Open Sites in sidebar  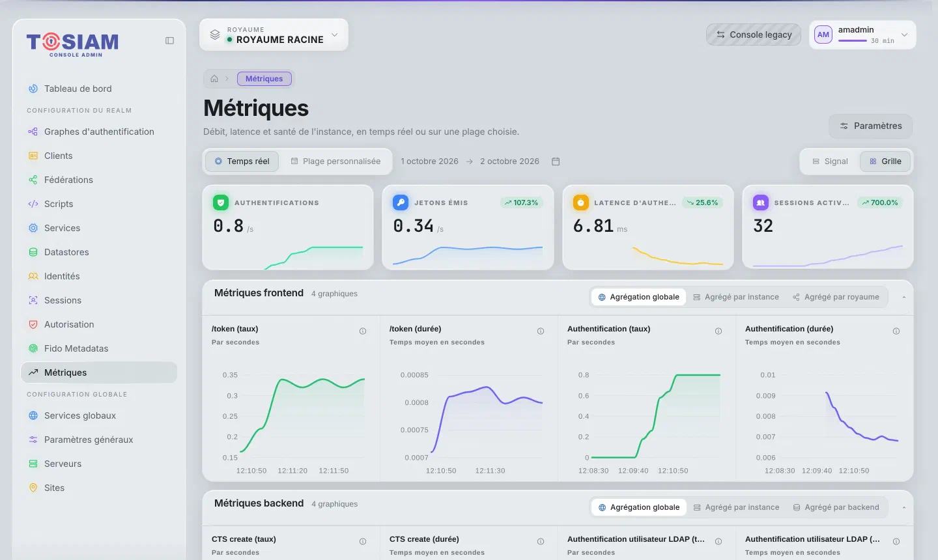pos(99,488)
